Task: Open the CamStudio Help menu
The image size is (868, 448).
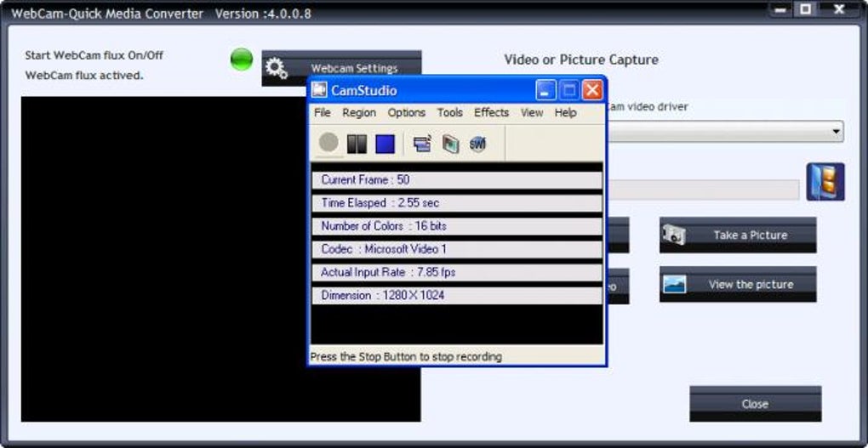Action: [x=566, y=113]
